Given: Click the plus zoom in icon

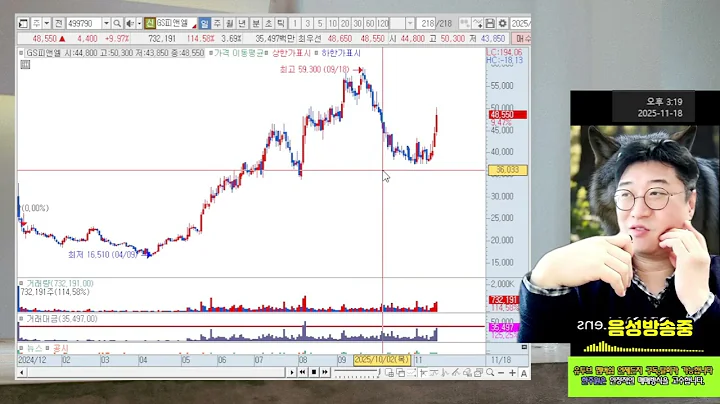Looking at the screenshot, I should pyautogui.click(x=512, y=372).
